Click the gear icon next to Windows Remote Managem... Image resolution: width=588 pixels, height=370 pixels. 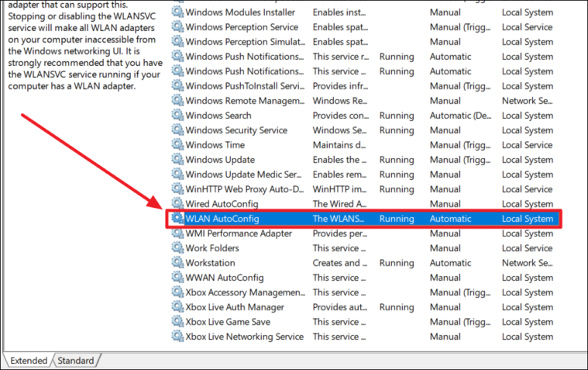coord(177,100)
